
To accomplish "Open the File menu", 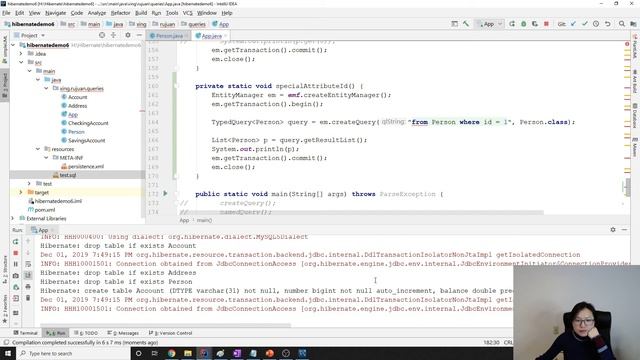I will [6, 13].
